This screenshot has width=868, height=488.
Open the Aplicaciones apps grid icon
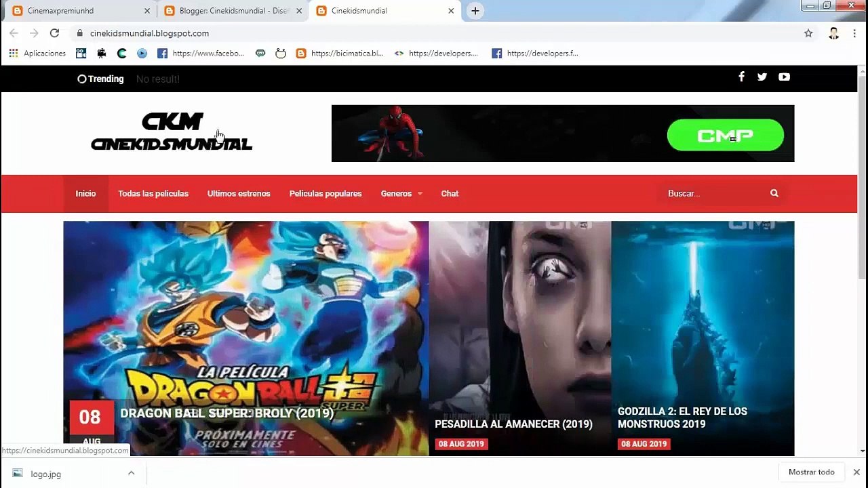tap(13, 53)
